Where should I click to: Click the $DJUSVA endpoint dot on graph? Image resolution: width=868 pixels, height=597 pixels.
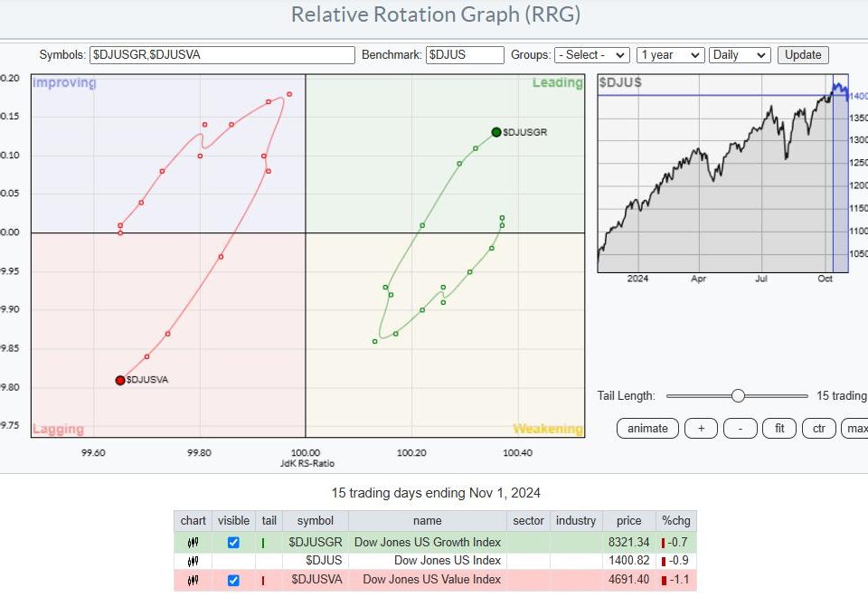120,380
